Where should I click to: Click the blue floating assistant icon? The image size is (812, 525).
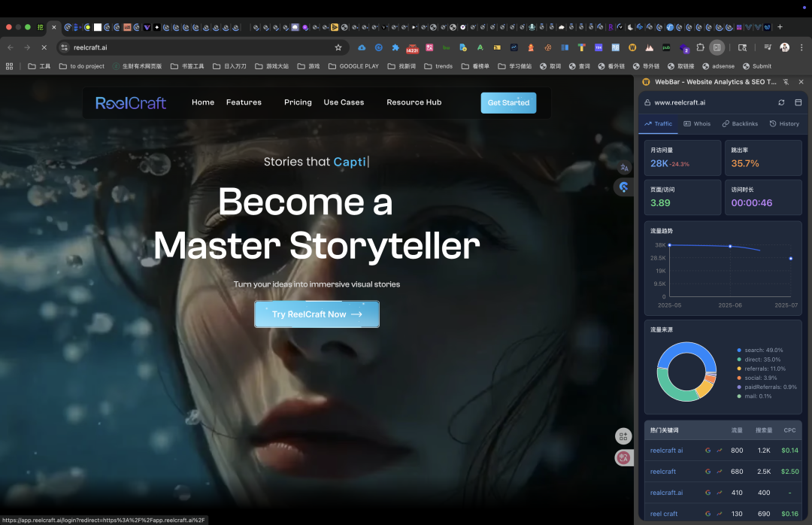pyautogui.click(x=623, y=187)
